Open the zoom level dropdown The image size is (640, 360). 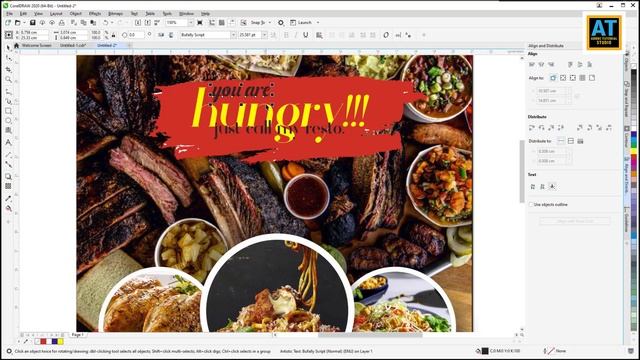click(191, 23)
